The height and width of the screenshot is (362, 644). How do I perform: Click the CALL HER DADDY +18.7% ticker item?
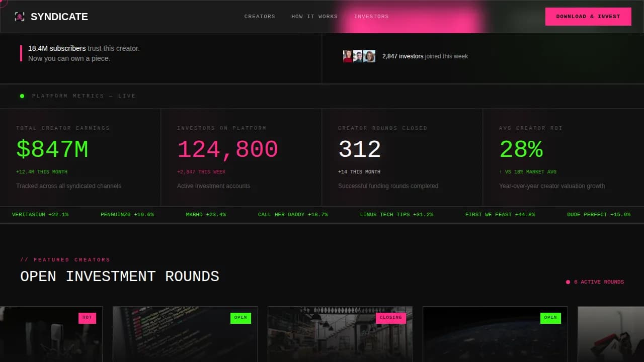pyautogui.click(x=293, y=215)
